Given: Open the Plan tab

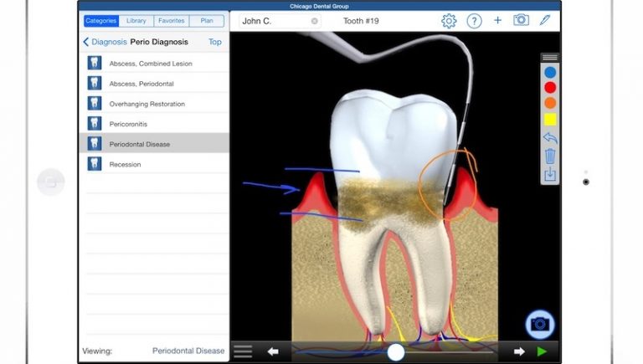Looking at the screenshot, I should coord(206,21).
